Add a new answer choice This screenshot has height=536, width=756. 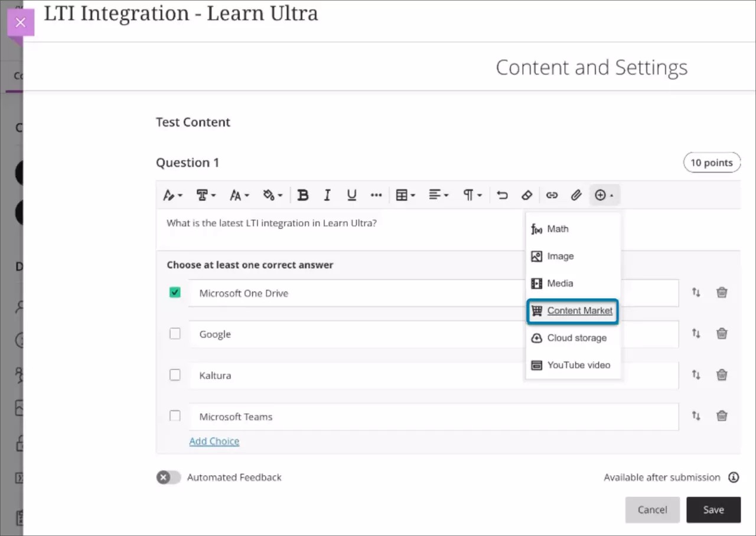pos(214,441)
